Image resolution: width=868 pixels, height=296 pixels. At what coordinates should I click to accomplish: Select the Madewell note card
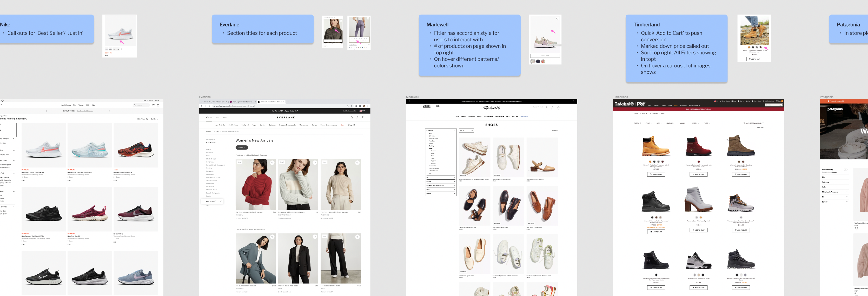[x=470, y=45]
